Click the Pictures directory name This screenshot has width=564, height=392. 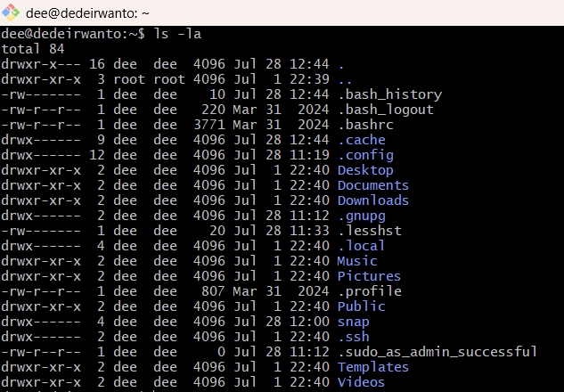coord(369,276)
